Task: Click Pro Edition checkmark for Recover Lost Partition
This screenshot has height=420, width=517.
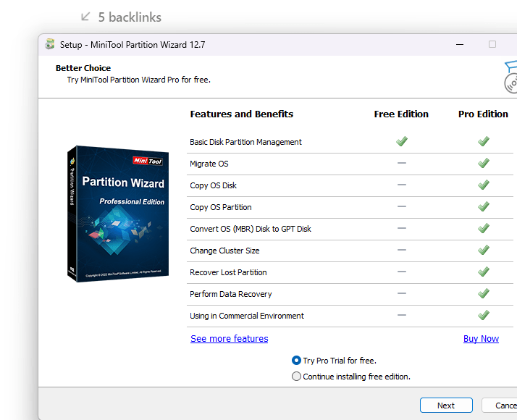Action: [x=484, y=272]
